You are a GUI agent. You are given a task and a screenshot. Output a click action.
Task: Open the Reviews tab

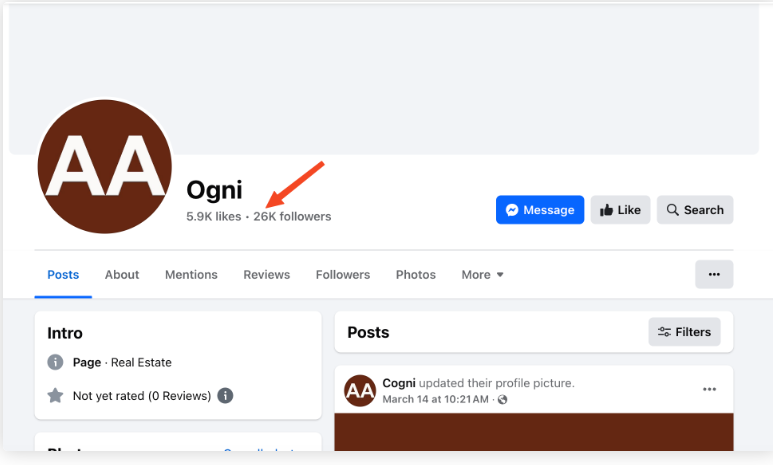tap(266, 275)
